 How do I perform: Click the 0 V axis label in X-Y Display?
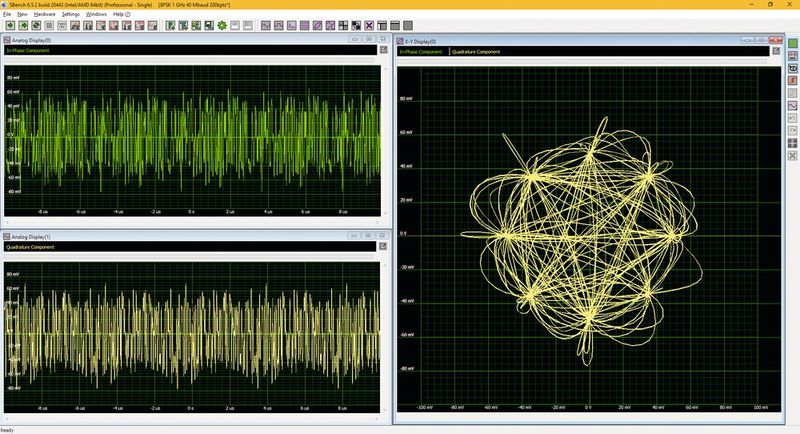coord(404,234)
